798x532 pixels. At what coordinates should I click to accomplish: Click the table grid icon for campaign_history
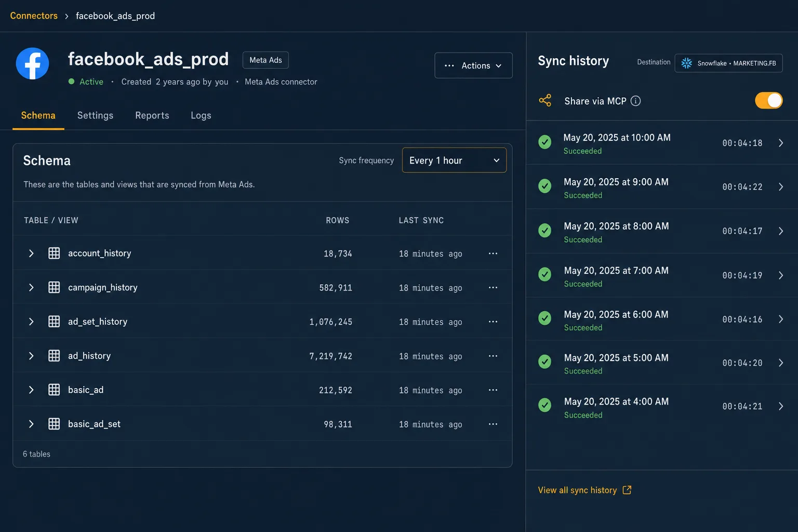54,287
